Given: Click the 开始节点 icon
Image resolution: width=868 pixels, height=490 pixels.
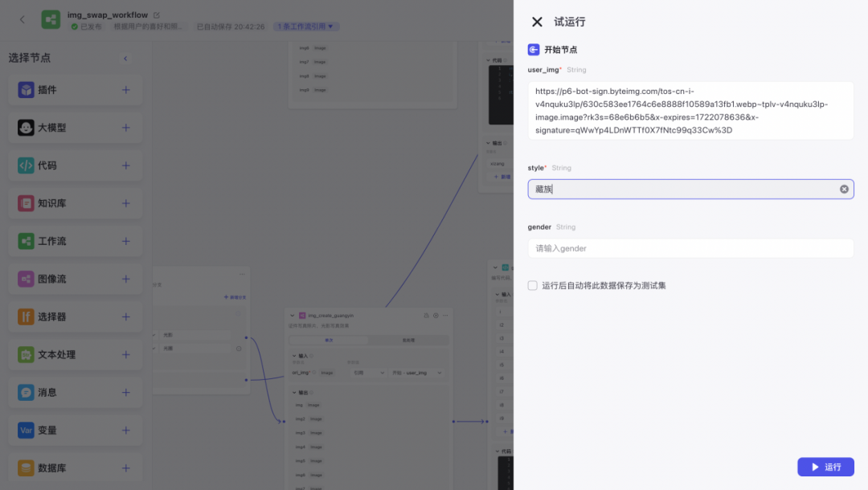Looking at the screenshot, I should [534, 50].
